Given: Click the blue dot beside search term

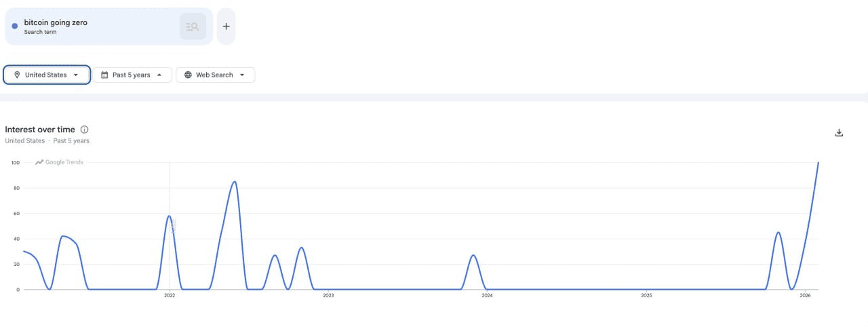Looking at the screenshot, I should 15,26.
